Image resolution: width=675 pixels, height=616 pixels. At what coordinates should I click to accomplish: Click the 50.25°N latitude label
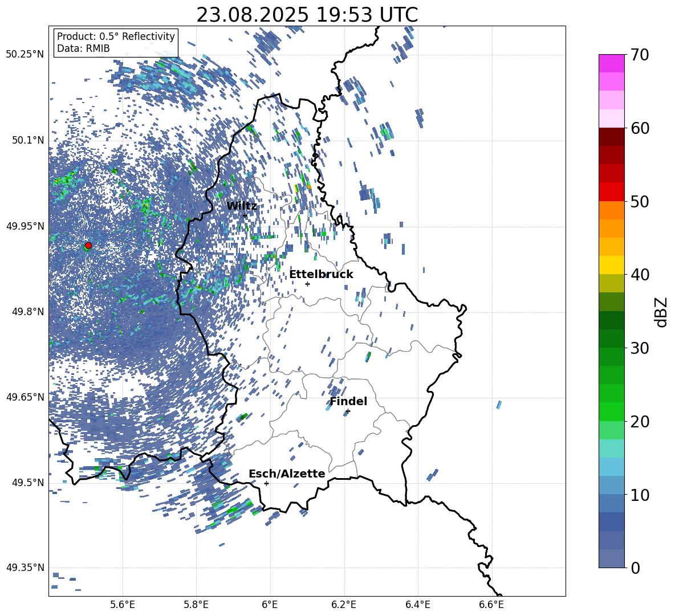pyautogui.click(x=25, y=55)
